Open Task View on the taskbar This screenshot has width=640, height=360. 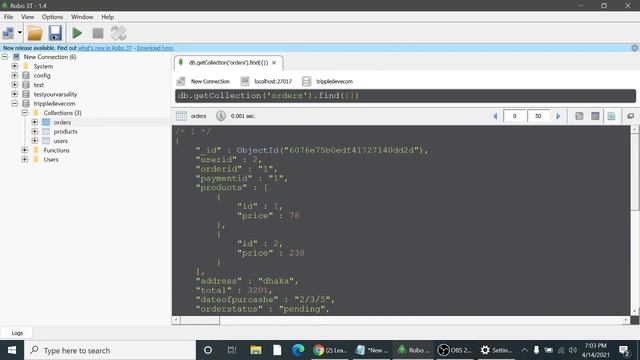(232, 350)
